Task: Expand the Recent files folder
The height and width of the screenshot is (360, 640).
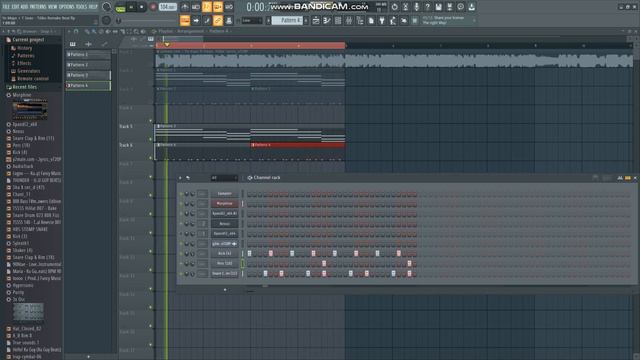Action: pos(24,87)
